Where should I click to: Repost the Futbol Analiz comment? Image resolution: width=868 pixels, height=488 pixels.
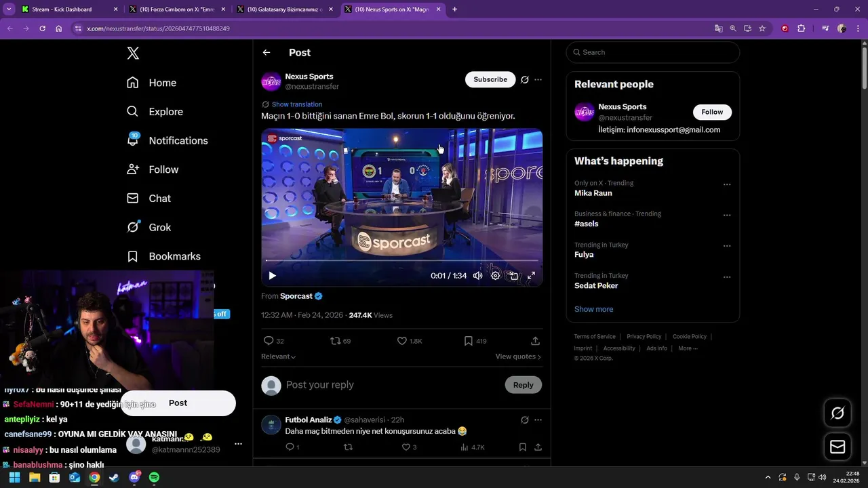(x=349, y=447)
